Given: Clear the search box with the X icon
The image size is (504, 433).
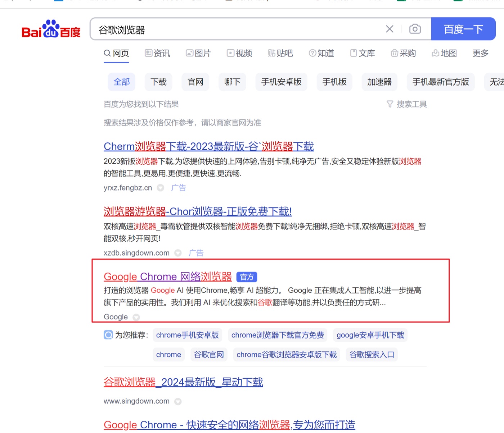Looking at the screenshot, I should coord(390,29).
